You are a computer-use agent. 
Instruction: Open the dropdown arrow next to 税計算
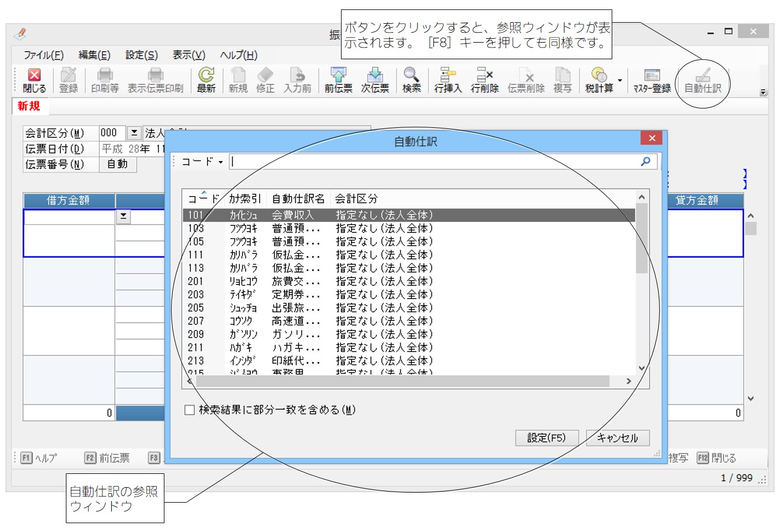click(620, 80)
